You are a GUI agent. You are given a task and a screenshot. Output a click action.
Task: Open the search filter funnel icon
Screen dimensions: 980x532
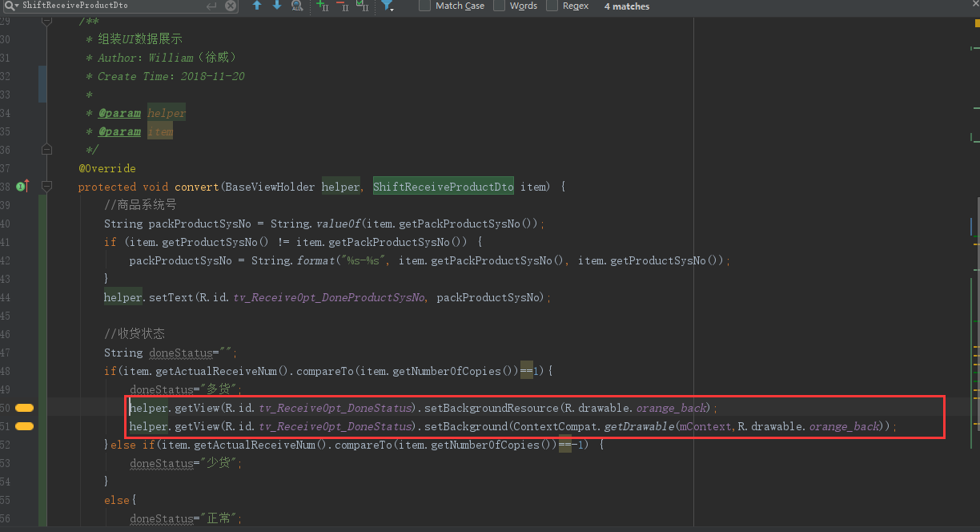pyautogui.click(x=388, y=7)
